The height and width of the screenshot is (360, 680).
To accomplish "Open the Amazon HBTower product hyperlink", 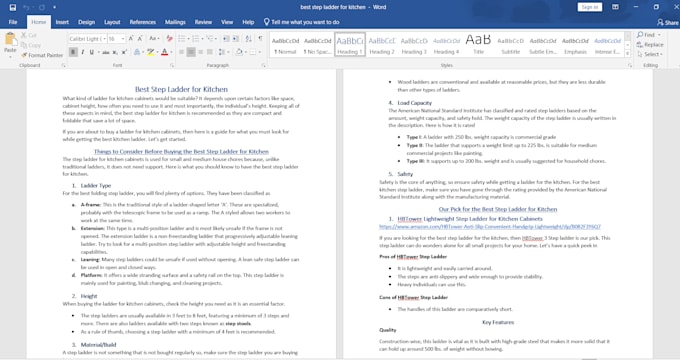I will click(490, 227).
